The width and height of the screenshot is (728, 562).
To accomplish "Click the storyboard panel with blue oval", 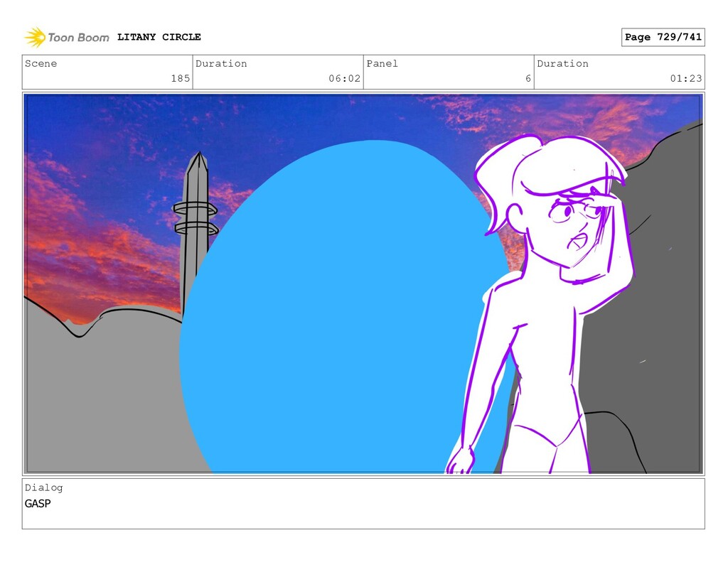I will (x=363, y=283).
